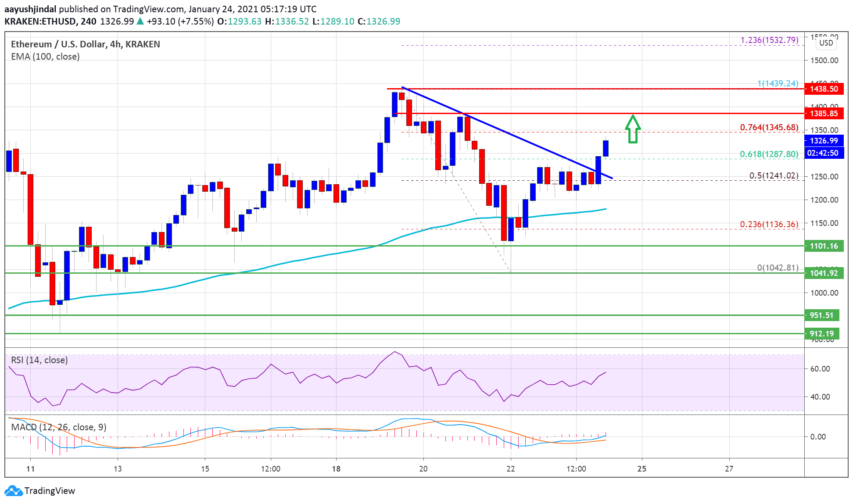Viewport: 853px width, 504px height.
Task: Click the '22' date on the time axis
Action: pos(511,469)
